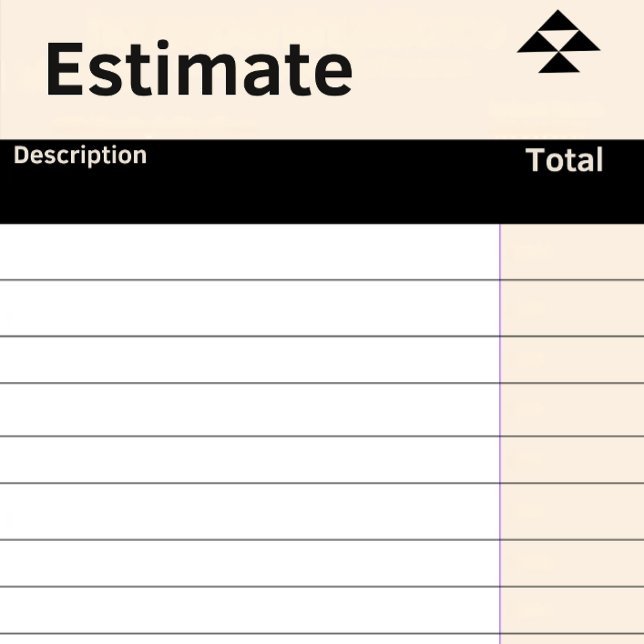This screenshot has height=644, width=644.
Task: Select the Estimate title text
Action: click(x=198, y=69)
